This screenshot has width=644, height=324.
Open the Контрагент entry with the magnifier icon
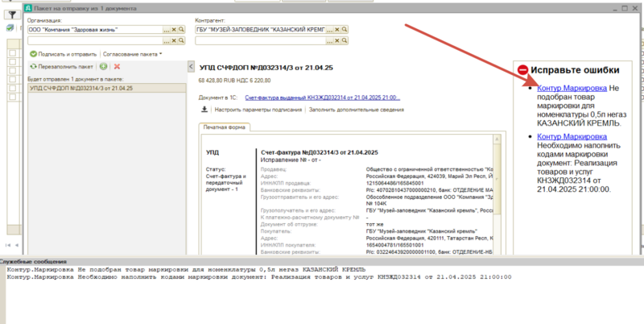tap(345, 30)
